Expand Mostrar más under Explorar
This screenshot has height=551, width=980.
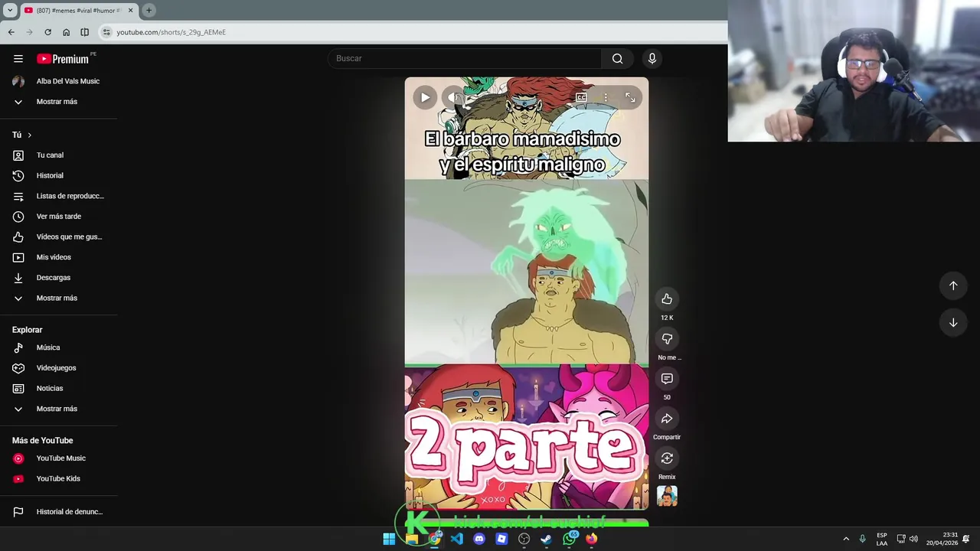(59, 409)
